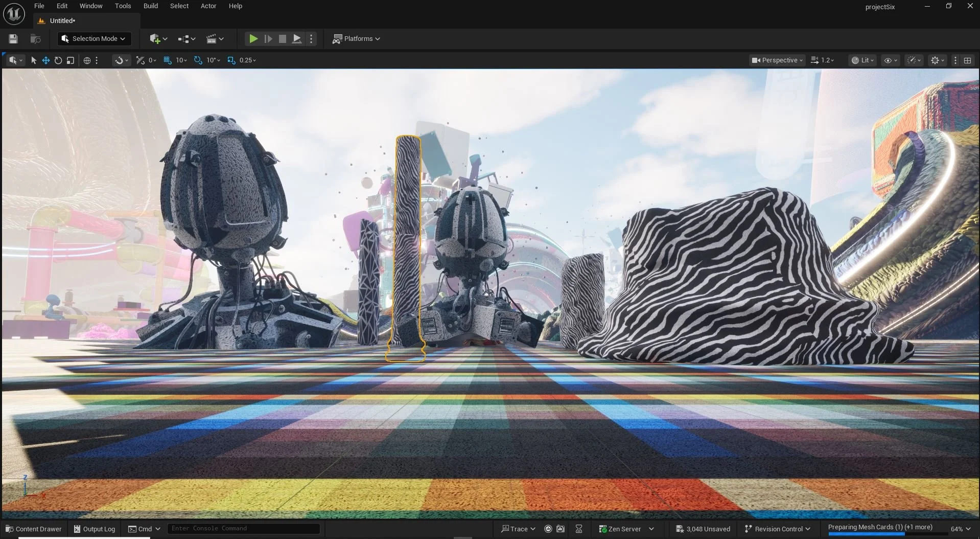Choose the Translate move gizmo tool

click(x=45, y=60)
